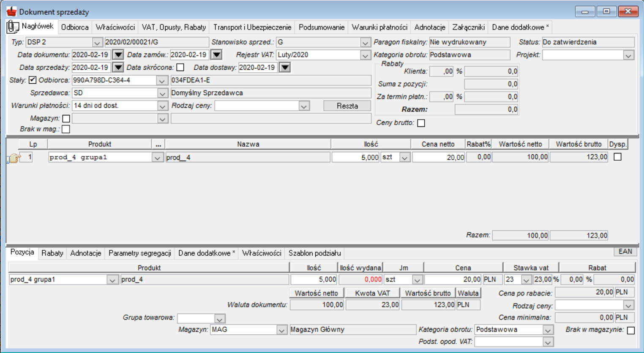644x353 pixels.
Task: Open the Data dostawy calendar picker
Action: click(285, 67)
